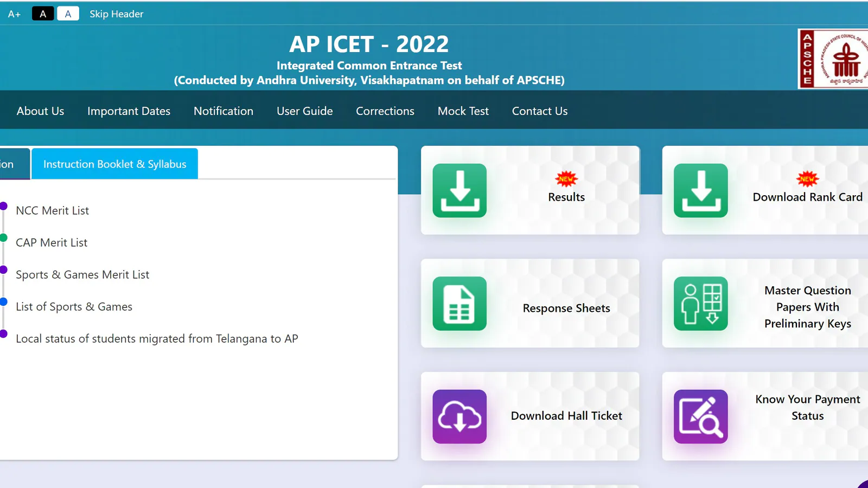Open the Important Dates menu item
The width and height of the screenshot is (868, 488).
129,111
